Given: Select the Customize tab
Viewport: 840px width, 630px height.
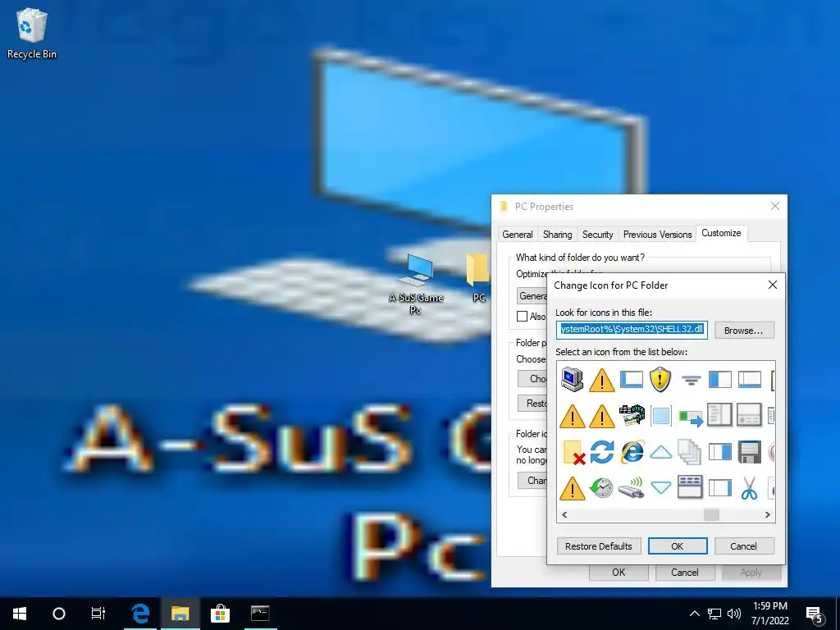Looking at the screenshot, I should point(721,233).
